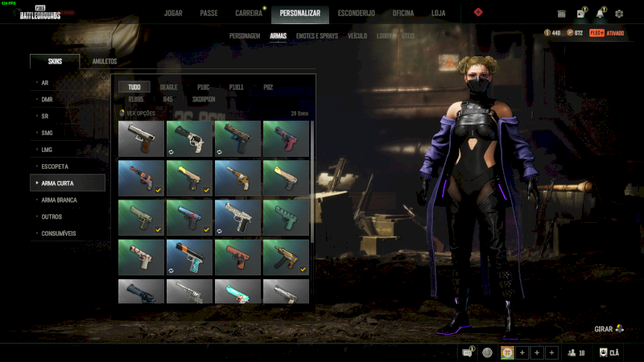Filter skins by R1895
Image resolution: width=644 pixels, height=362 pixels.
tap(135, 99)
